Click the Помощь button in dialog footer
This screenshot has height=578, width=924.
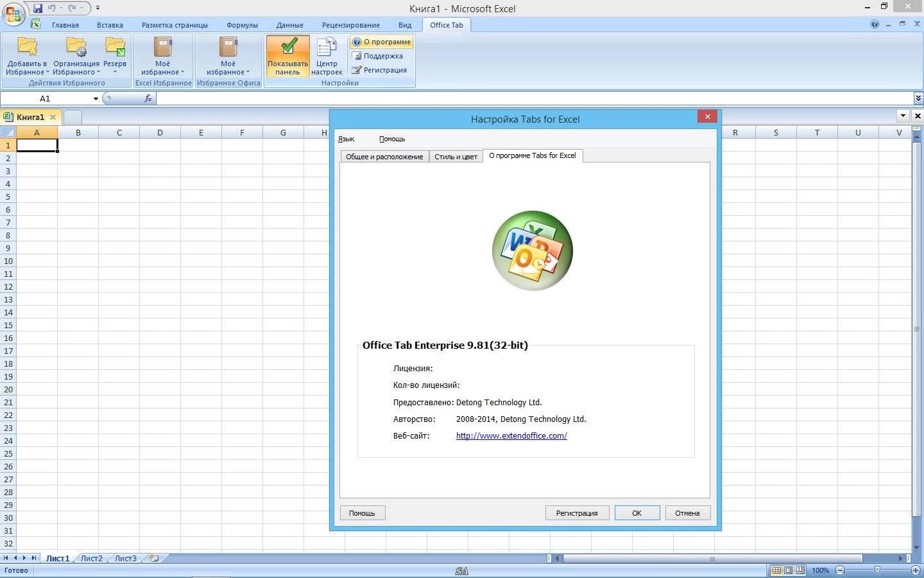pos(362,512)
